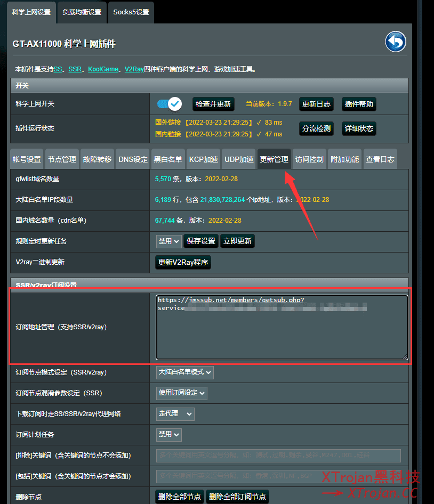Open the 查看日志 tab
The image size is (434, 504).
coord(380,159)
